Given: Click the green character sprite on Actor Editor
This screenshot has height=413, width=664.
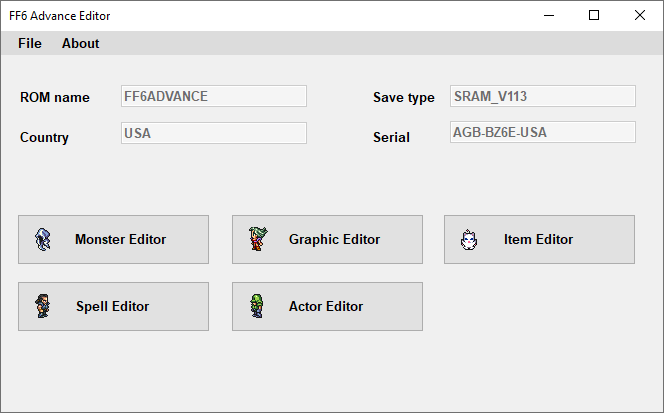Looking at the screenshot, I should click(257, 306).
